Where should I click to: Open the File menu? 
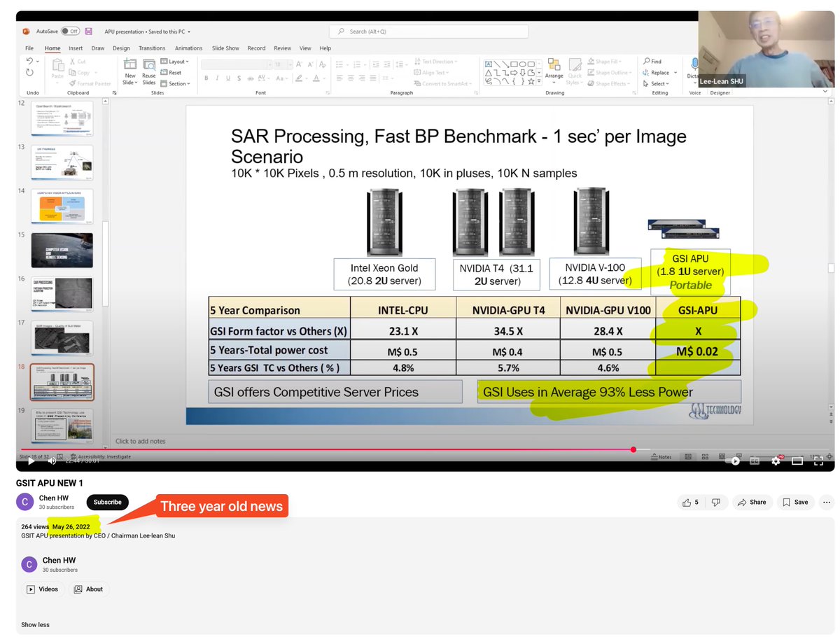[x=29, y=48]
